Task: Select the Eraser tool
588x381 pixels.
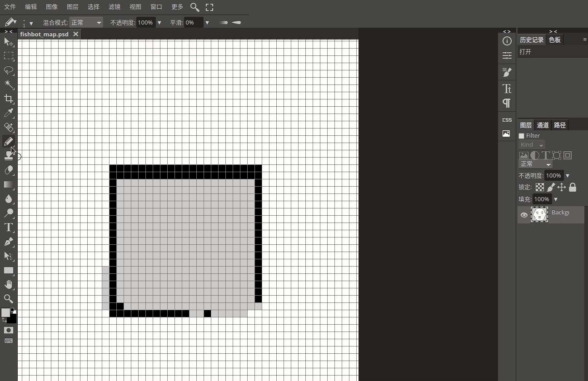Action: click(x=9, y=170)
